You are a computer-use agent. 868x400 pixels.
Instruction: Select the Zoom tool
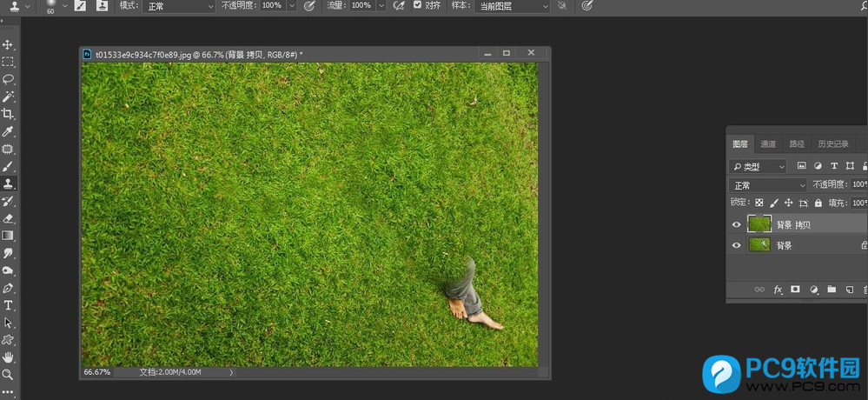point(8,375)
